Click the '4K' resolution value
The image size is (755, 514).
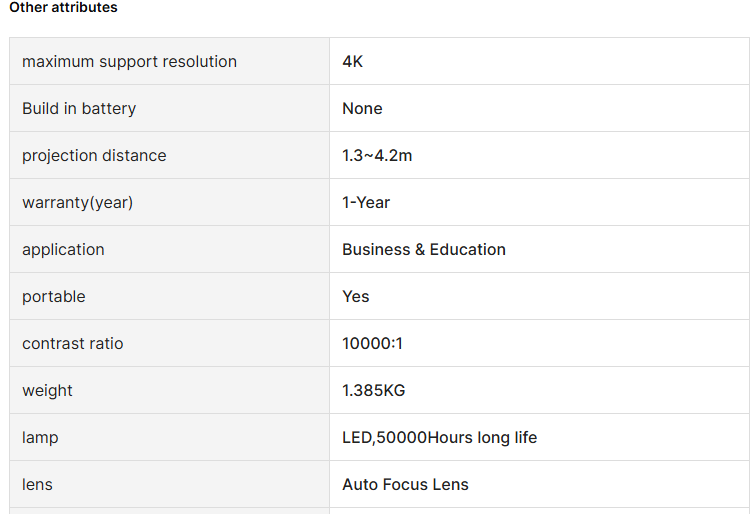[353, 62]
